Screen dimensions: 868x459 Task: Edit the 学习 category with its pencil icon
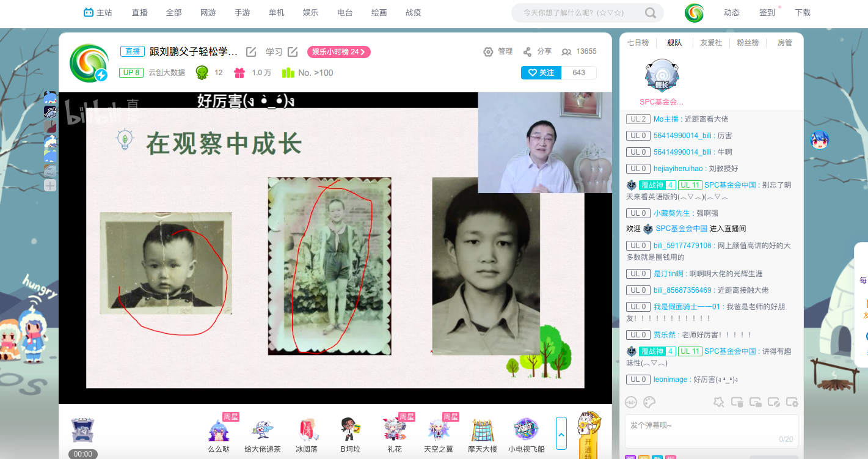pos(293,52)
